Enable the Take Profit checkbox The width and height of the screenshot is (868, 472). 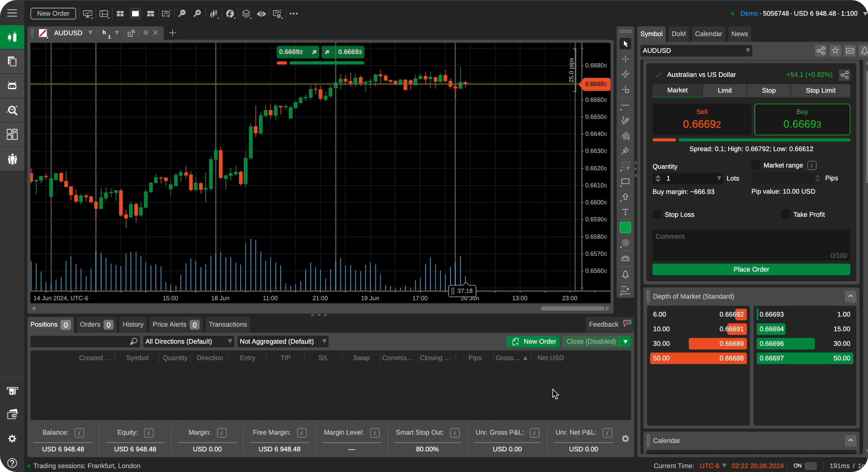coord(785,214)
